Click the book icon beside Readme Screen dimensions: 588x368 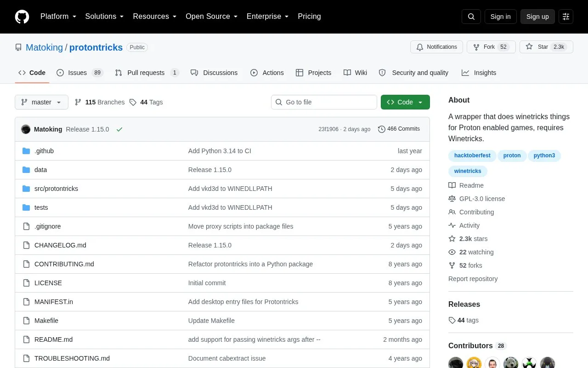tap(452, 185)
